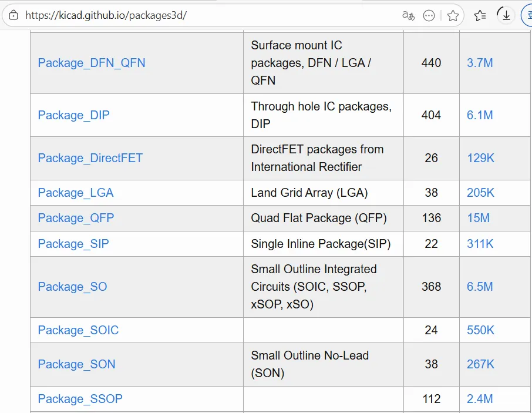Image resolution: width=532 pixels, height=413 pixels.
Task: Open the Package_DIP link
Action: pyautogui.click(x=73, y=115)
